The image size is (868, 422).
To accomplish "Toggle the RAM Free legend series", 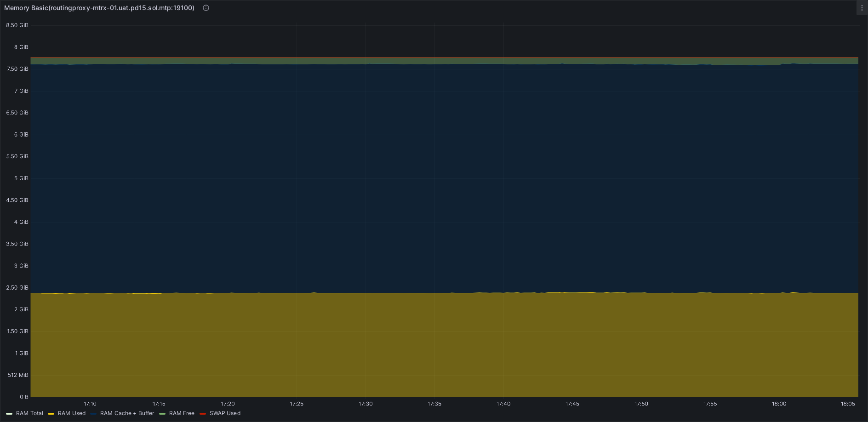I will coord(182,413).
